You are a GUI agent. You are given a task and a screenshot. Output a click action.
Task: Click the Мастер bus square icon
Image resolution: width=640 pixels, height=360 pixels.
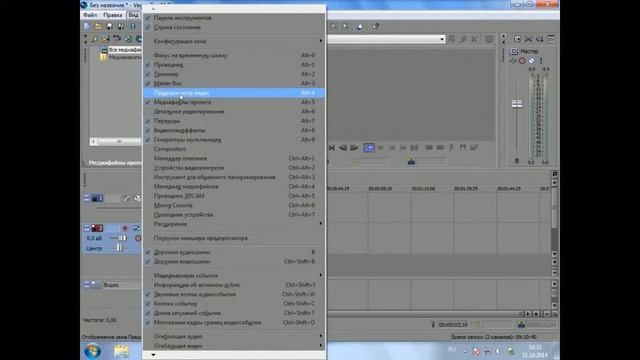tap(514, 51)
